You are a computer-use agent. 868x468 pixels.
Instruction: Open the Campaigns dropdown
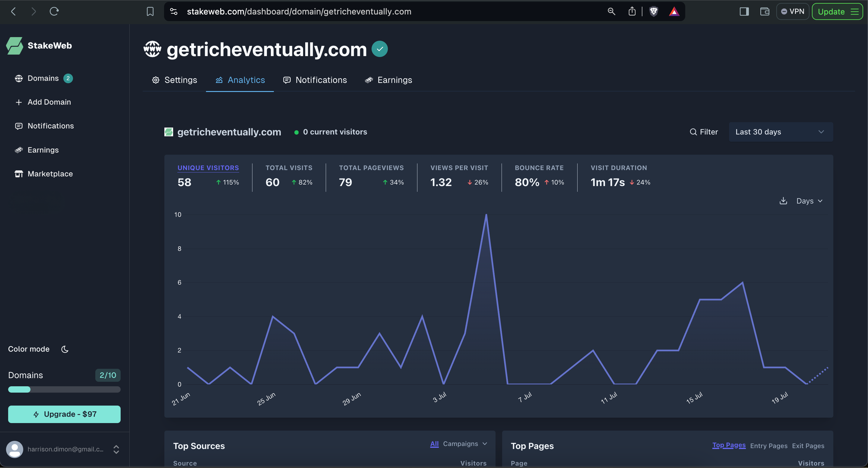click(x=465, y=444)
